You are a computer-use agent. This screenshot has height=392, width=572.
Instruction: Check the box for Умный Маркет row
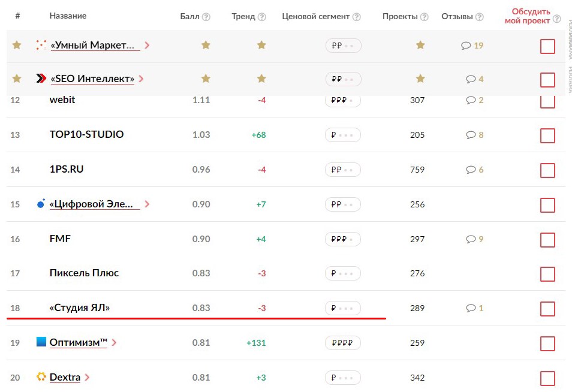(547, 46)
